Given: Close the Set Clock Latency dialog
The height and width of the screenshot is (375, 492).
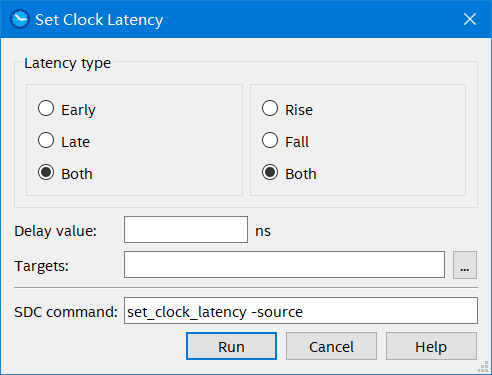Looking at the screenshot, I should pyautogui.click(x=470, y=19).
